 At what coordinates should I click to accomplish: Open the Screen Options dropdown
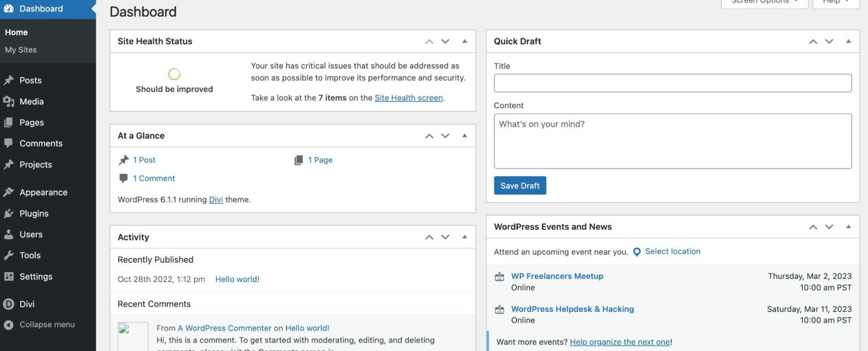coord(764,2)
